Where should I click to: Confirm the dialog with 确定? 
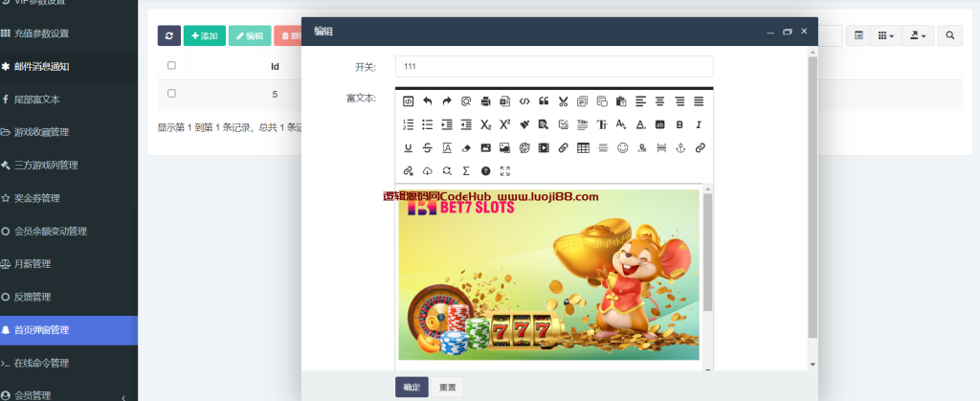[x=412, y=388]
